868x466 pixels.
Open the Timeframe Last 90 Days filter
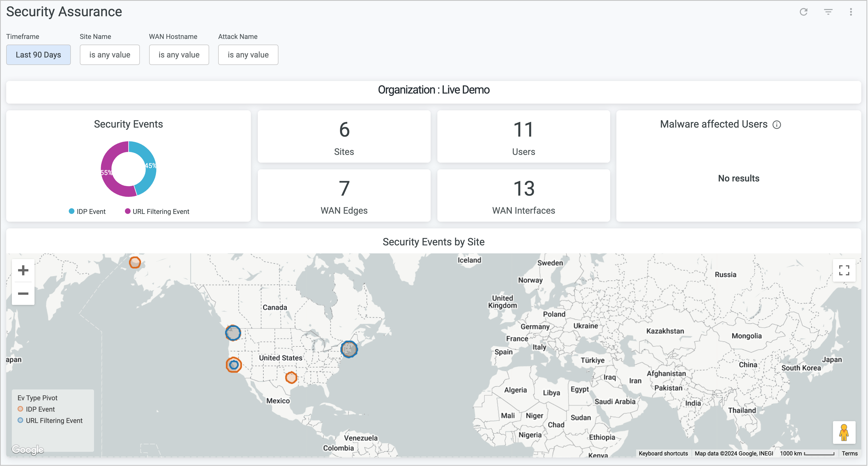38,55
